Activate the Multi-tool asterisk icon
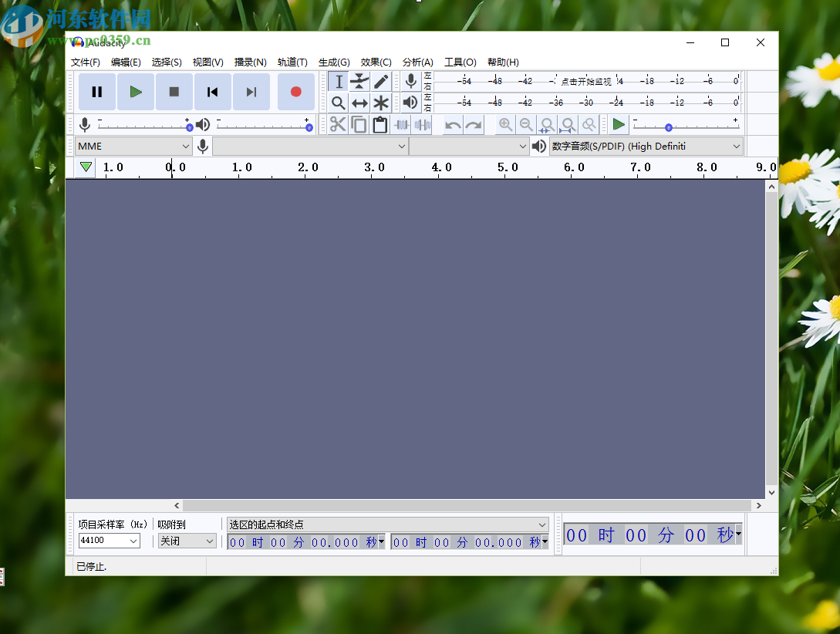 click(x=381, y=103)
